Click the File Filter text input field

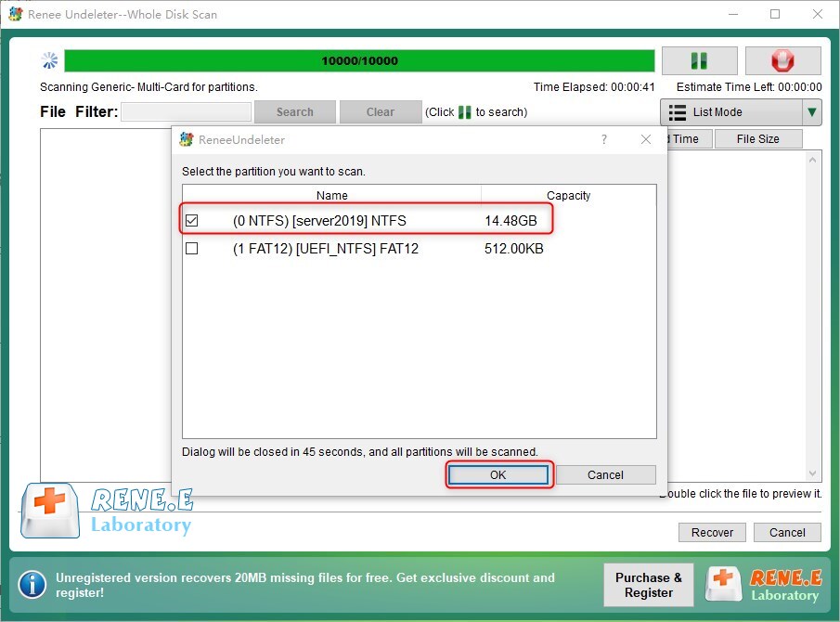click(186, 112)
